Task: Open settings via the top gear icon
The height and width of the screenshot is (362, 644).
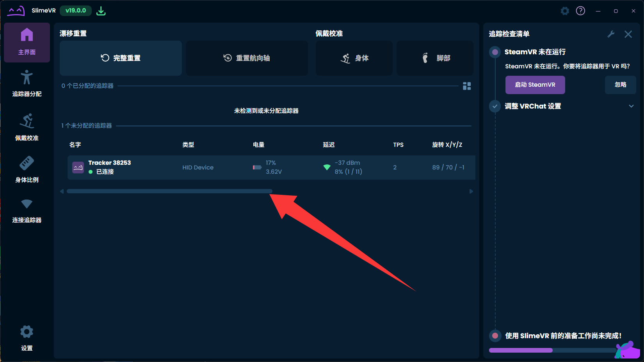Action: [565, 11]
